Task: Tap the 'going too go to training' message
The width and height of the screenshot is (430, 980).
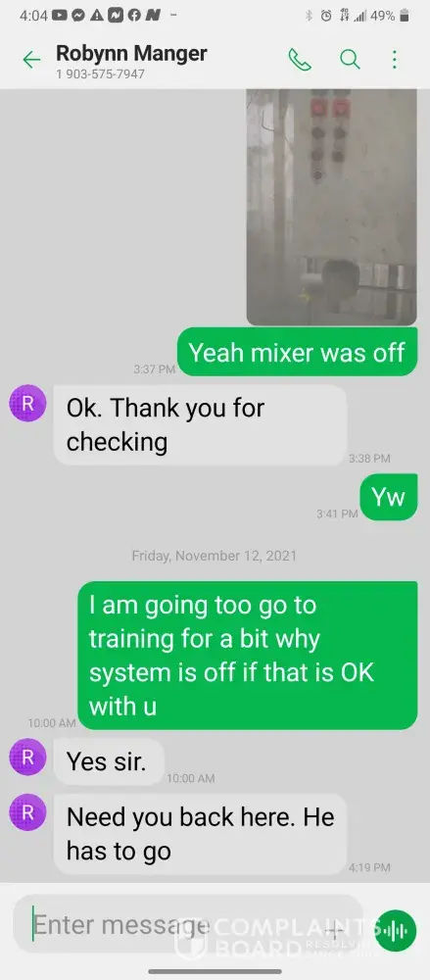Action: click(x=248, y=656)
